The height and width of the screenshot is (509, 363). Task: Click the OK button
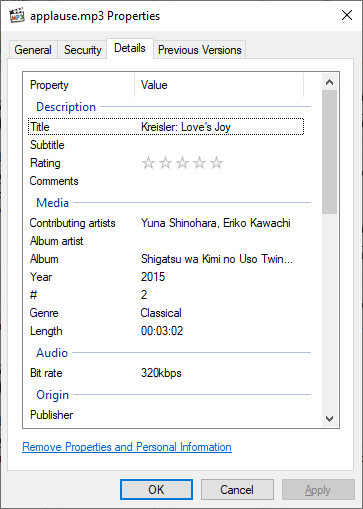[156, 490]
